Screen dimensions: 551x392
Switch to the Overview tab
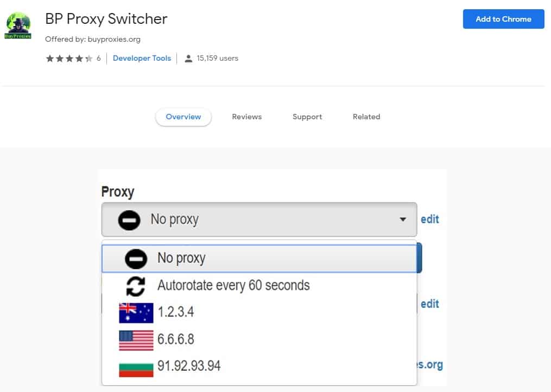point(183,117)
